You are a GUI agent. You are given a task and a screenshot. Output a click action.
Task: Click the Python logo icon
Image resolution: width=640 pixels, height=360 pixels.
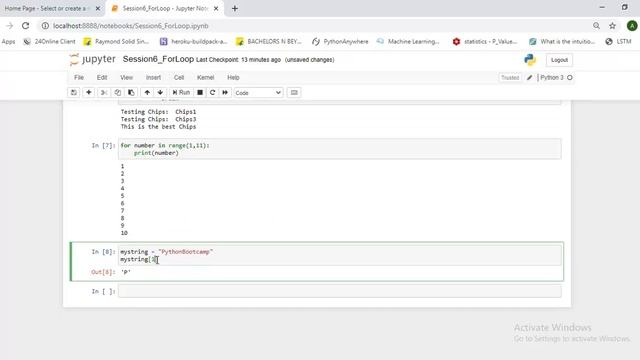(x=530, y=60)
